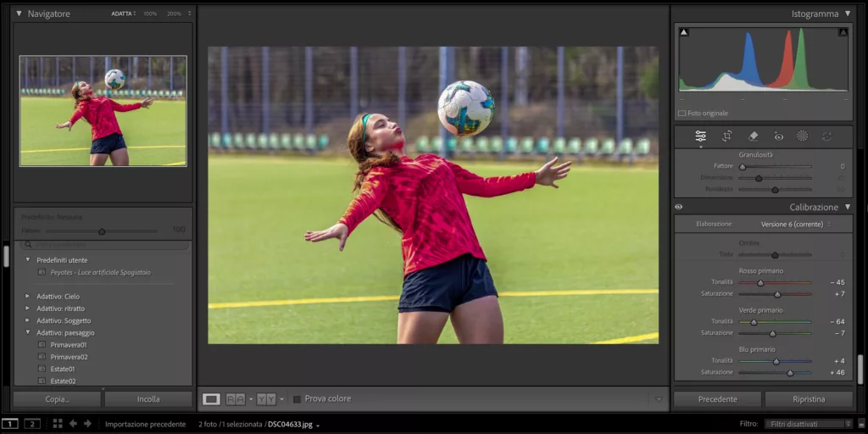This screenshot has height=434, width=868.
Task: Select the Crop overlay tool
Action: pyautogui.click(x=726, y=136)
